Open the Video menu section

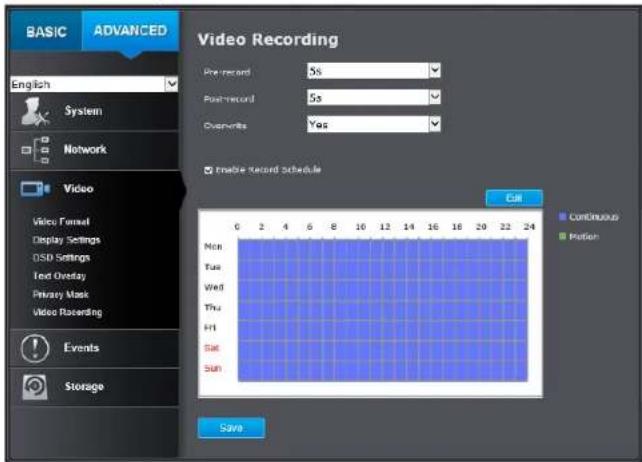[x=95, y=189]
